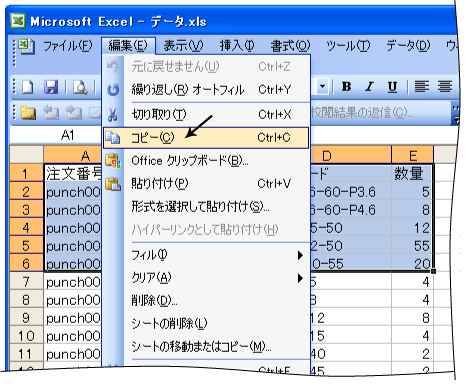
Task: Open the font size dropdown arrow
Action: point(322,87)
